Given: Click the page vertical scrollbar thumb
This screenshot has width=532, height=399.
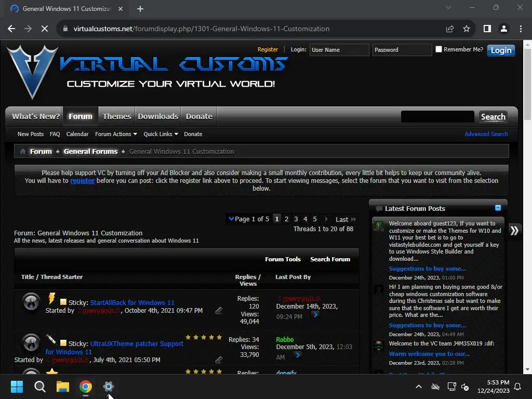Looking at the screenshot, I should pyautogui.click(x=527, y=84).
